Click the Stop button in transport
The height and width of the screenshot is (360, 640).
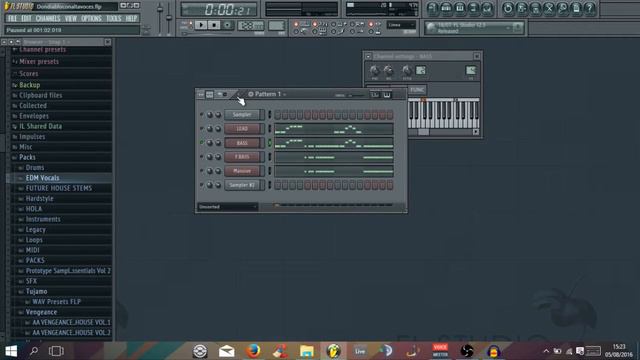[x=214, y=25]
